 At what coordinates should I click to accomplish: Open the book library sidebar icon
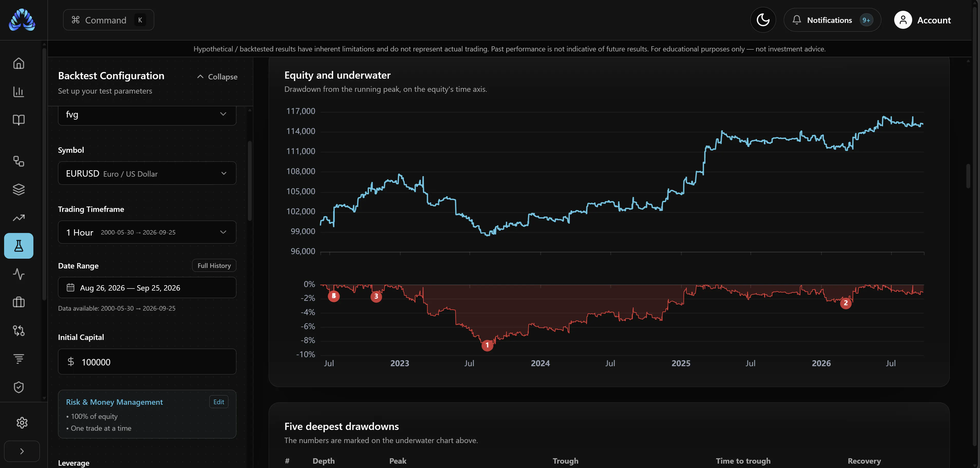(x=19, y=120)
